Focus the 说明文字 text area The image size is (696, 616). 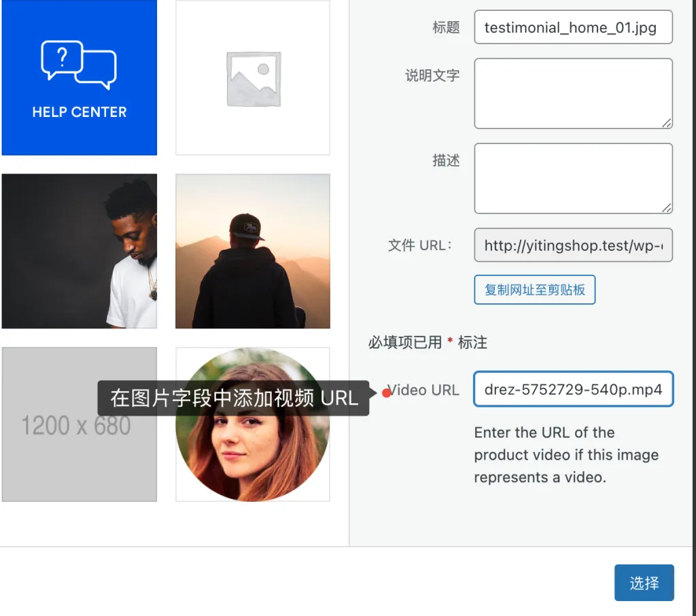[x=573, y=93]
